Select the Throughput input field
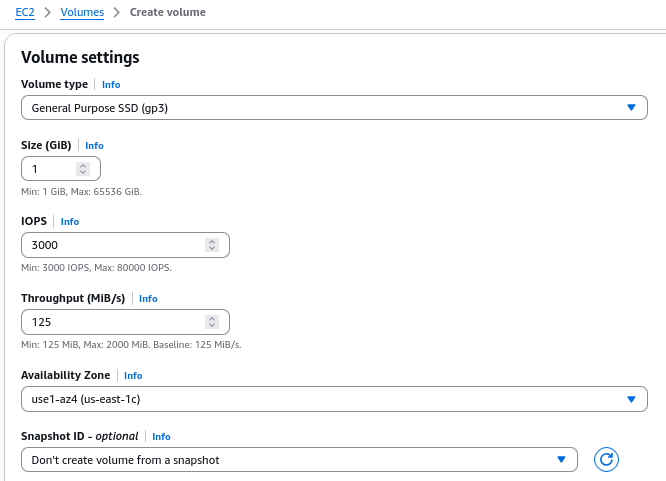Viewport: 666px width, 481px height. point(110,322)
